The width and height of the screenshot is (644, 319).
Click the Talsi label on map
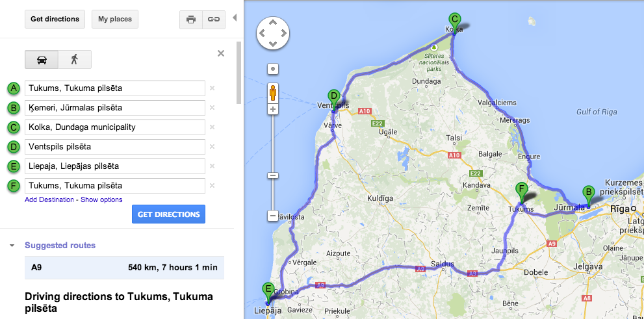[455, 138]
